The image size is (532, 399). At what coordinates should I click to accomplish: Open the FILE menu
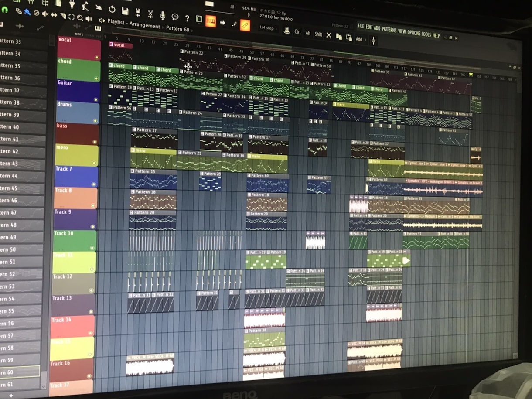pos(361,26)
